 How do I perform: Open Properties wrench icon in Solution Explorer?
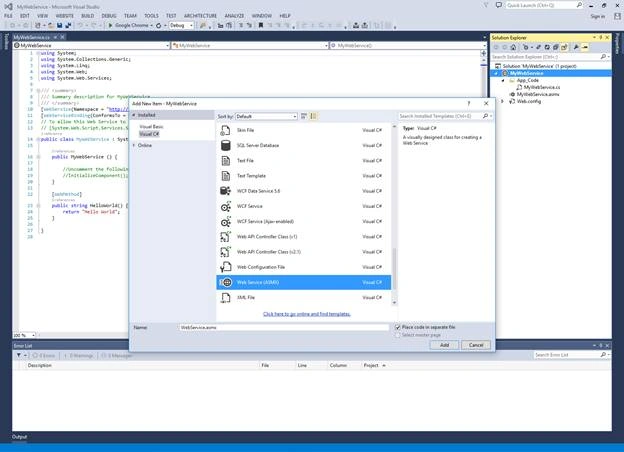(x=575, y=47)
